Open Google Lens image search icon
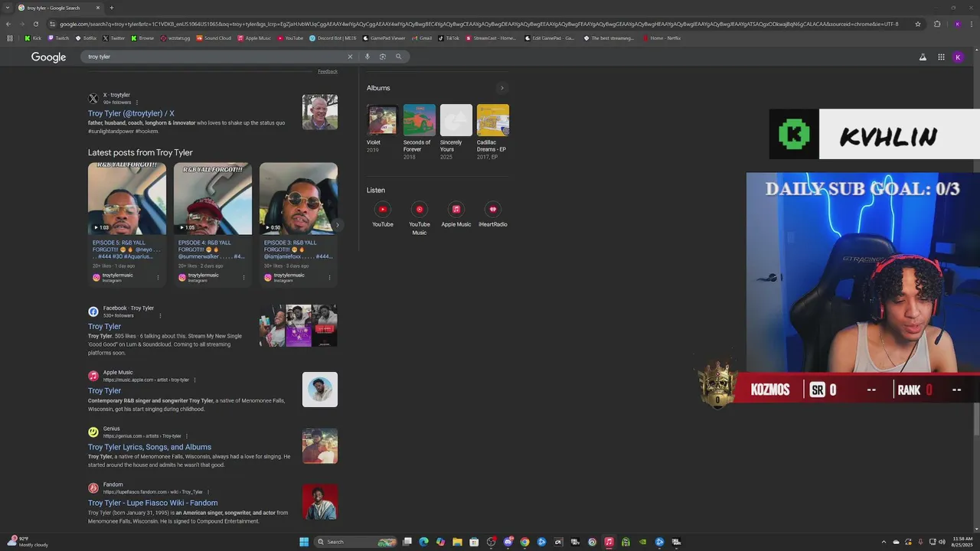Image resolution: width=980 pixels, height=551 pixels. click(383, 57)
